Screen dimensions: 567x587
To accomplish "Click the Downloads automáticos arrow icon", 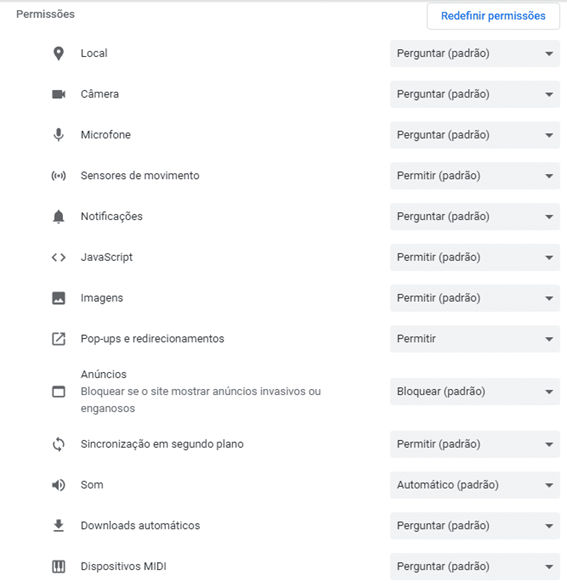I will [x=58, y=526].
